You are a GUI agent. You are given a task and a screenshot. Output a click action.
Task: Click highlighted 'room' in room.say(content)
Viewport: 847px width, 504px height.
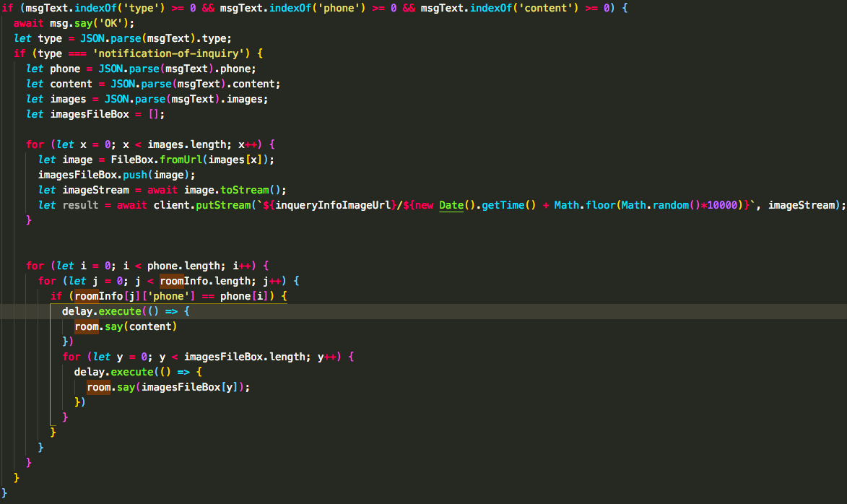coord(87,326)
